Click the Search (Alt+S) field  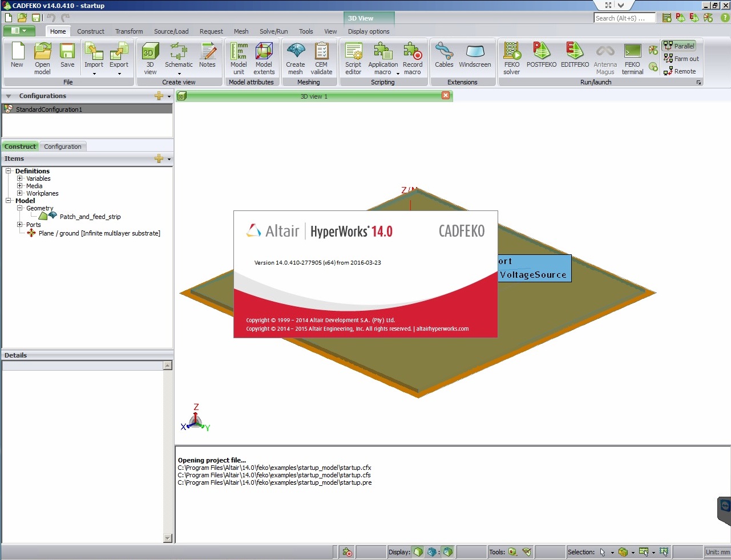(625, 18)
